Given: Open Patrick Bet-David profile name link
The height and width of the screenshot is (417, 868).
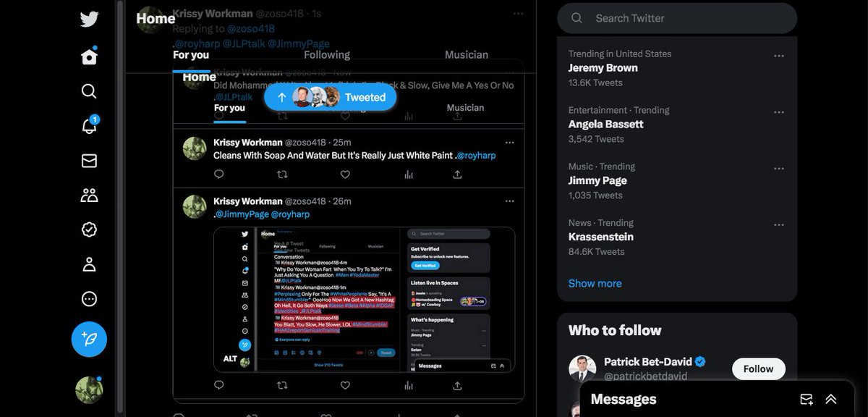Looking at the screenshot, I should pyautogui.click(x=648, y=362).
